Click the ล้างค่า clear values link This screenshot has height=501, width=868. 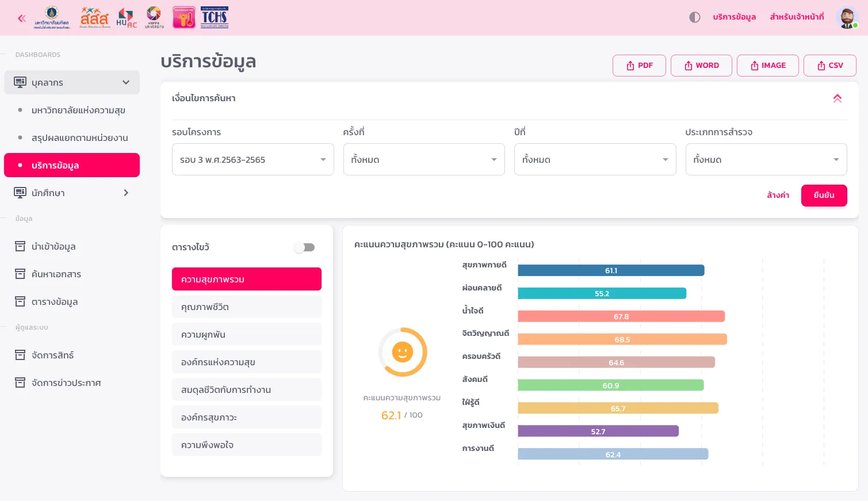778,195
